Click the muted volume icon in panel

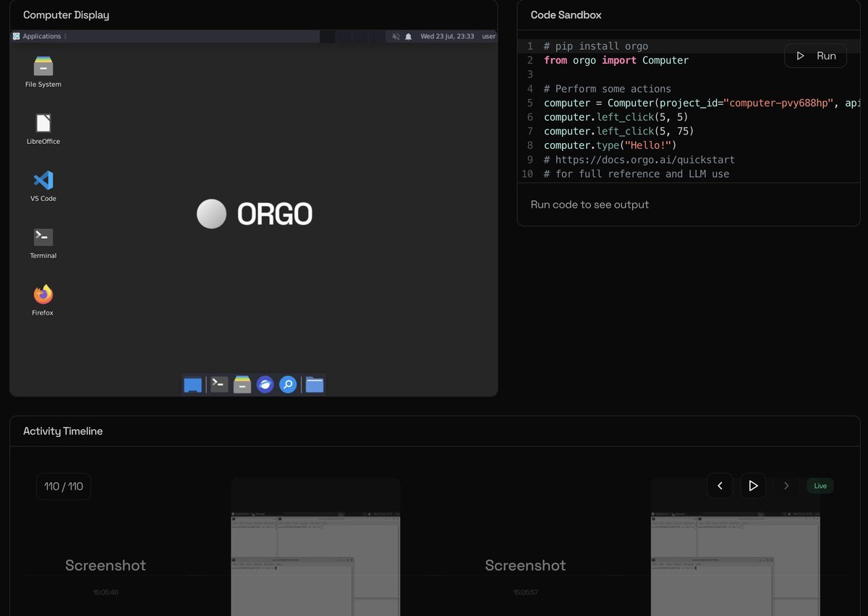coord(396,36)
